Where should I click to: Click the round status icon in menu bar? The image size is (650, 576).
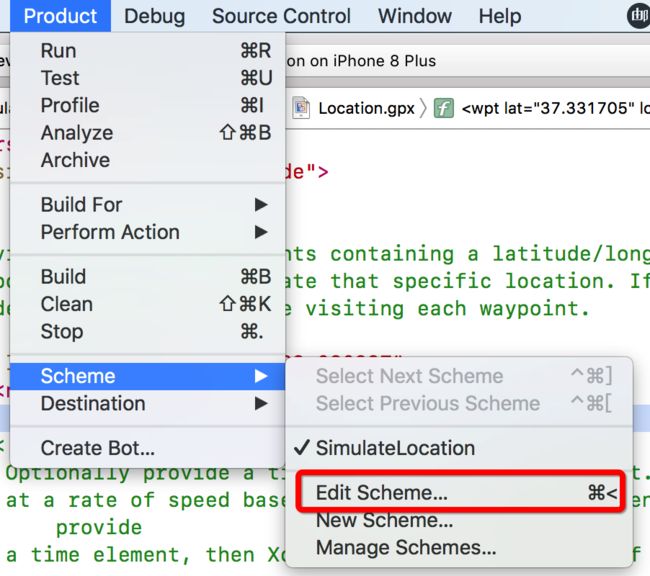point(639,16)
